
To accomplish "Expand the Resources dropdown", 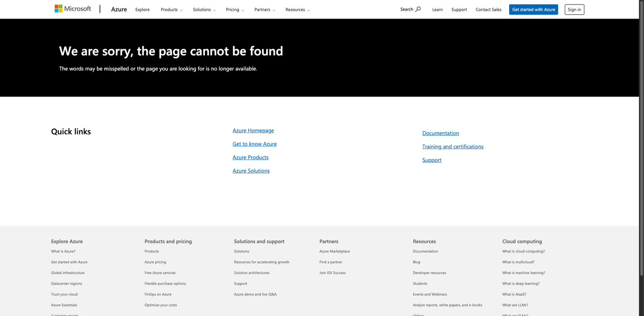I will (298, 10).
